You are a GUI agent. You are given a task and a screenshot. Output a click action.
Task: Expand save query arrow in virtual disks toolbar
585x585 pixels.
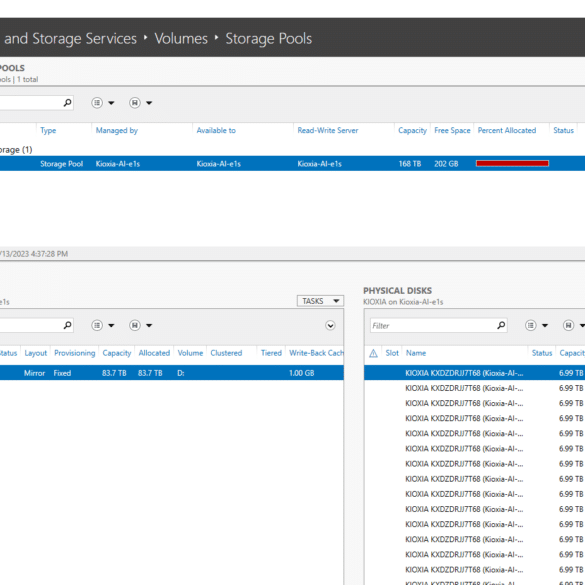(x=149, y=326)
